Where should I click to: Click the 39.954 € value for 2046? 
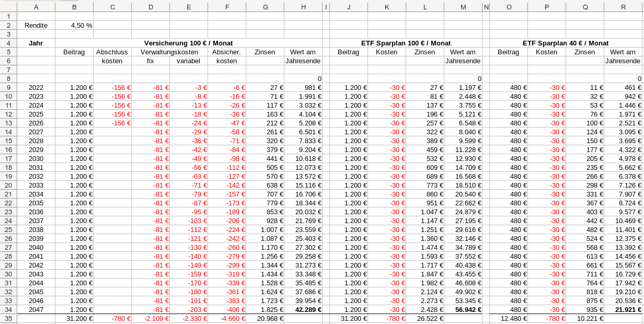coord(303,300)
